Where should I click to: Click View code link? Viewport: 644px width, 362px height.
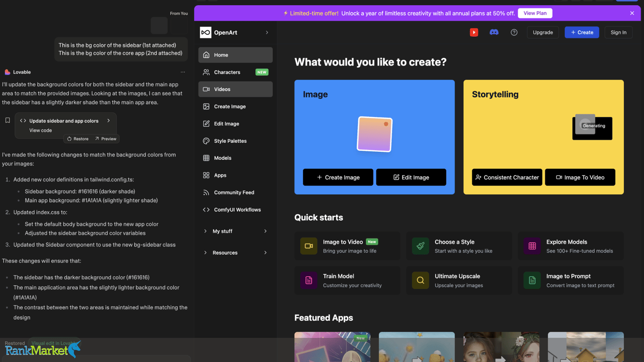tap(41, 130)
